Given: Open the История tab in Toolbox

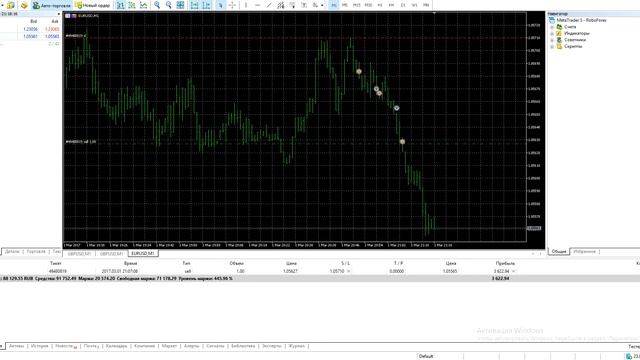Looking at the screenshot, I should click(40, 346).
